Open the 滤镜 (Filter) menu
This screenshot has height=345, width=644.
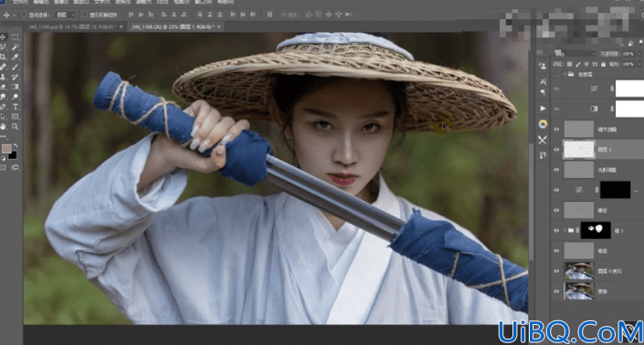point(143,2)
